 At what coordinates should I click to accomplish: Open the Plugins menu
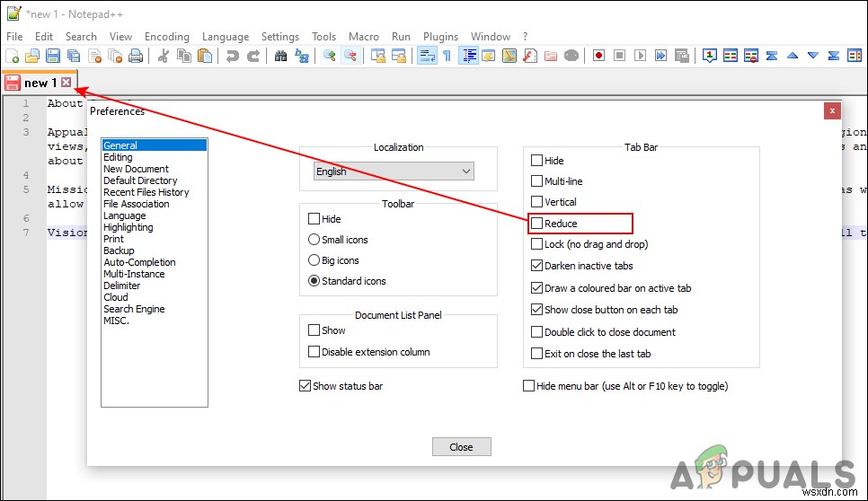440,37
